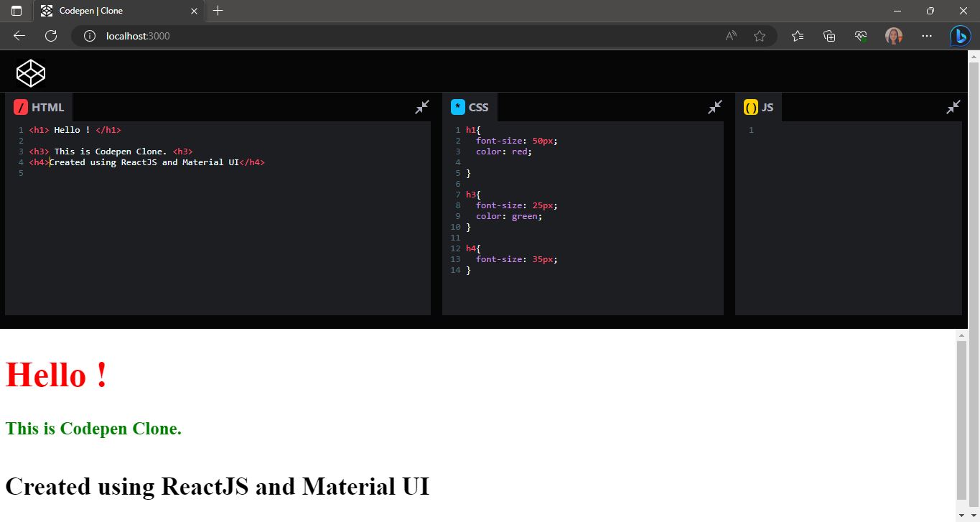Open the Bing Copilot sidebar
Viewport: 980px width, 522px height.
[961, 36]
